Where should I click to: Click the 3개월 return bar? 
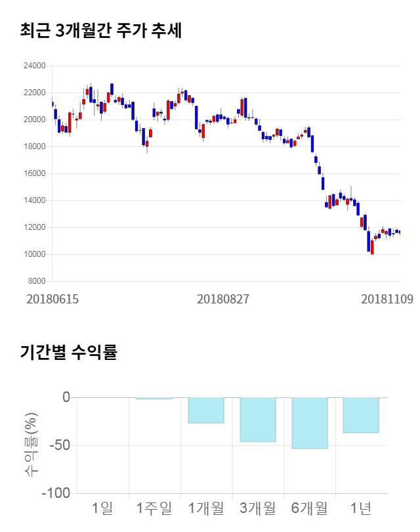coord(258,419)
